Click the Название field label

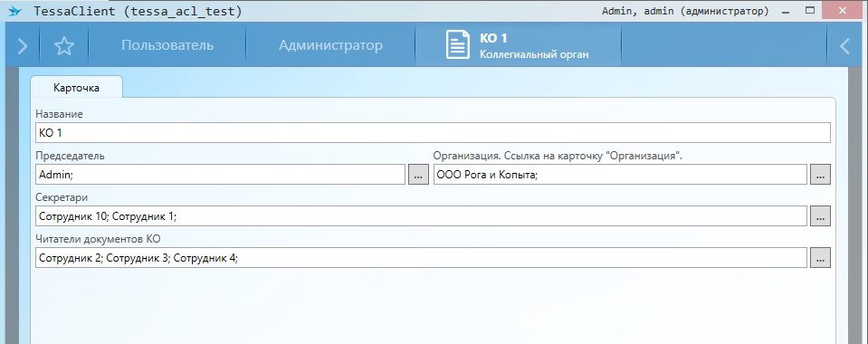click(59, 114)
